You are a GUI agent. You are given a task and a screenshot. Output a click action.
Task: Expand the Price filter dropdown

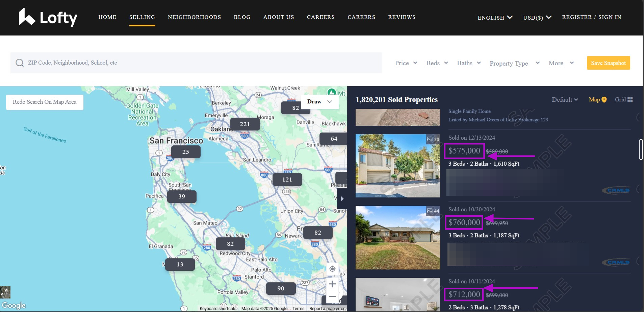pos(406,63)
